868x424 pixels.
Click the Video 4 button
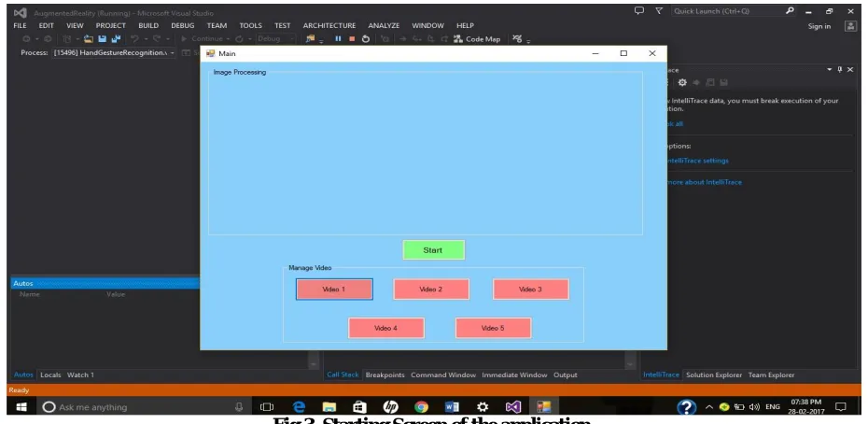pyautogui.click(x=386, y=328)
